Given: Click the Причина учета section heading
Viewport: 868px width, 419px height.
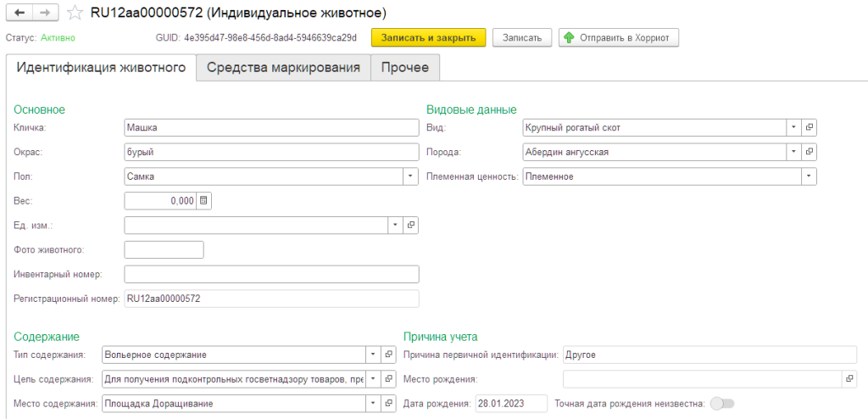Looking at the screenshot, I should tap(441, 337).
